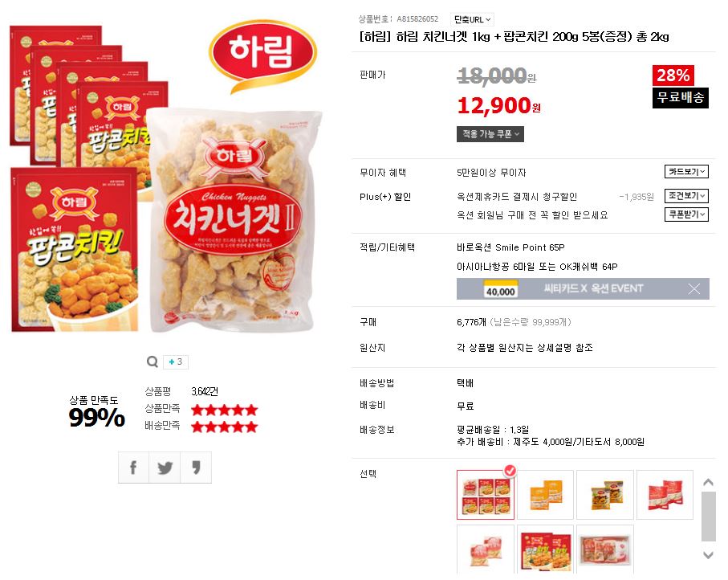
Task: Click the option list scrollbar handle
Action: click(708, 517)
